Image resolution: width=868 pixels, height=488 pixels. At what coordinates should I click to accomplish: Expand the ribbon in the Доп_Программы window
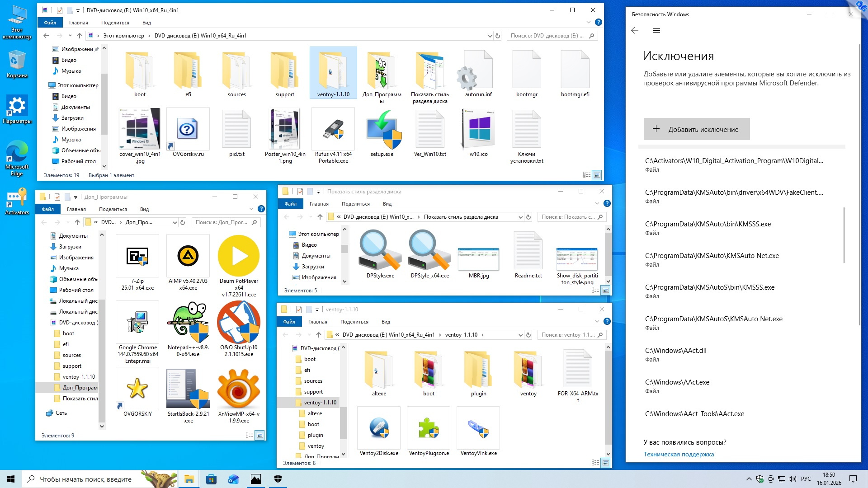click(x=251, y=209)
